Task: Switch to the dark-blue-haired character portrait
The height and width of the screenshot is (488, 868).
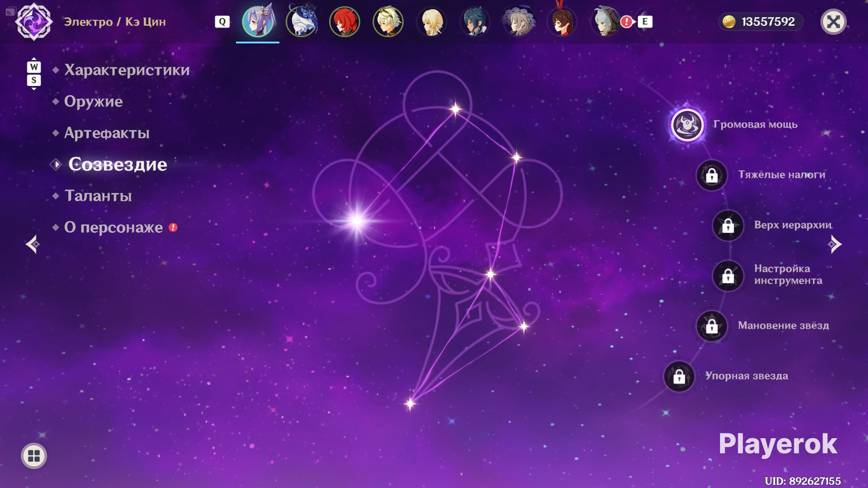Action: click(x=475, y=21)
